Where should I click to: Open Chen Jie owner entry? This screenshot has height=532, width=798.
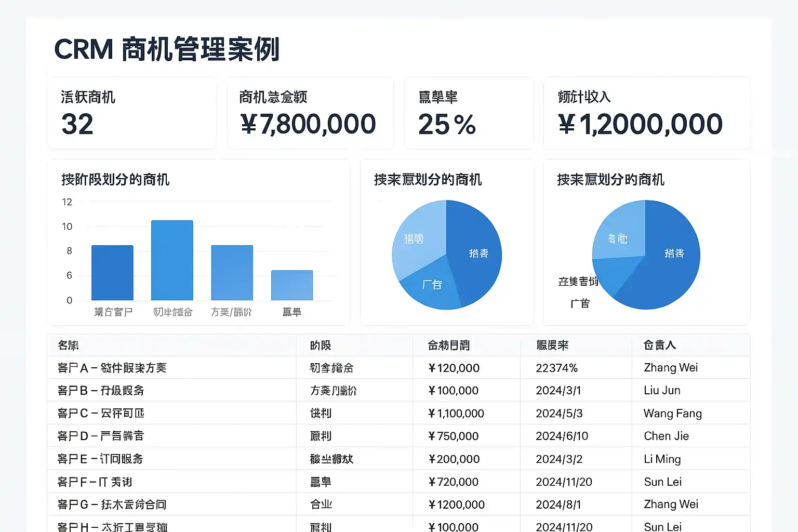[x=667, y=436]
